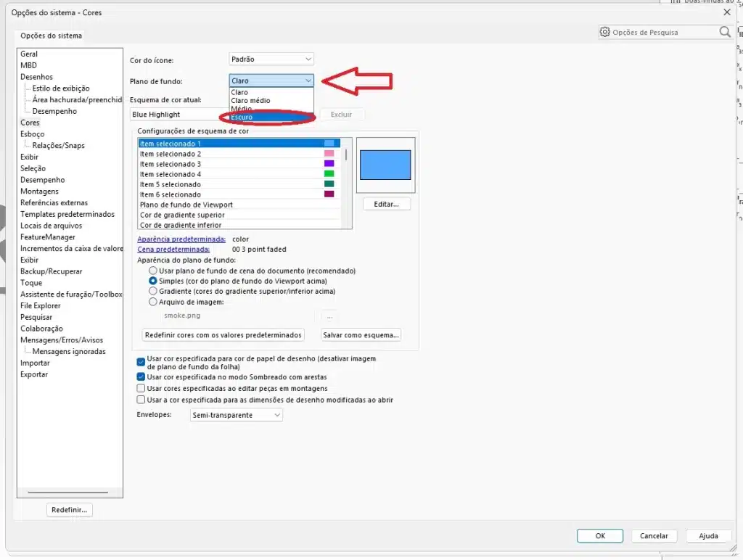
Task: Switch to the Opções do sistema tab
Action: [x=51, y=36]
